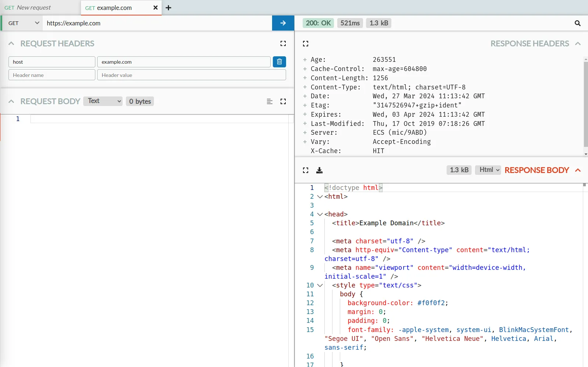Image resolution: width=588 pixels, height=367 pixels.
Task: Open the request body Text type dropdown
Action: tap(103, 101)
